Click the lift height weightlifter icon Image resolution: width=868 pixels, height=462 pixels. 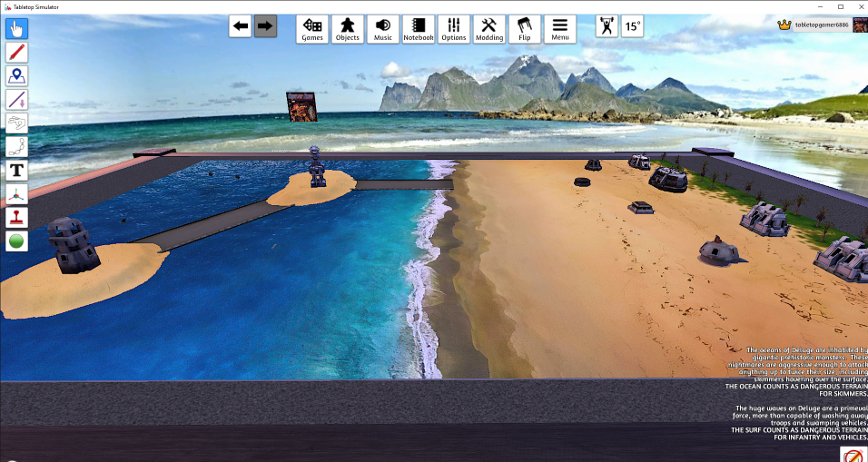pyautogui.click(x=607, y=26)
